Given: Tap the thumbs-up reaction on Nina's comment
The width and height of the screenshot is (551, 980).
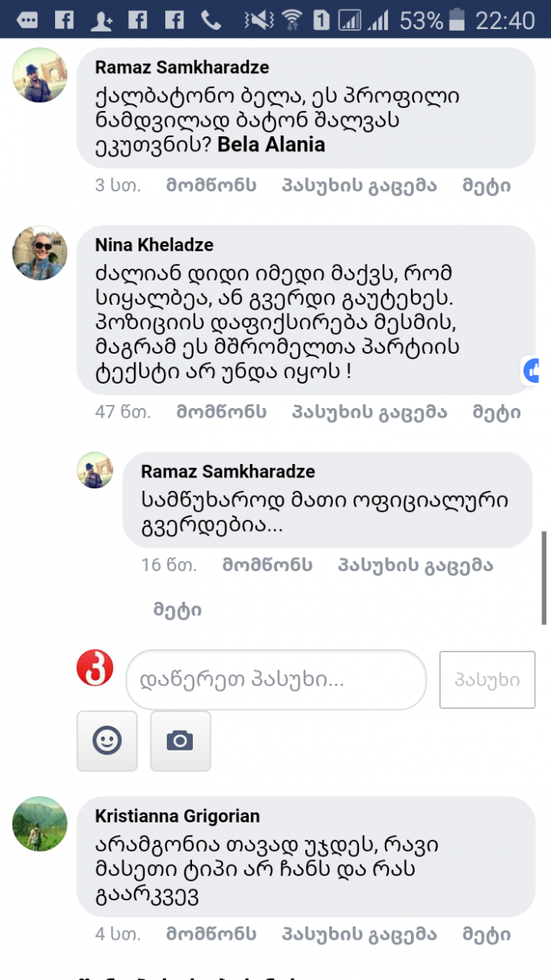Looking at the screenshot, I should point(535,369).
